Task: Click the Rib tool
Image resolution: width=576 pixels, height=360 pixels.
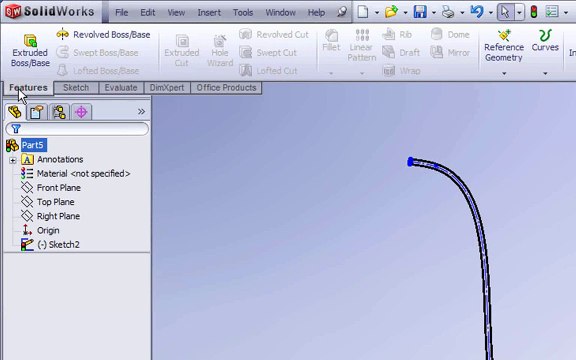Action: coord(397,35)
